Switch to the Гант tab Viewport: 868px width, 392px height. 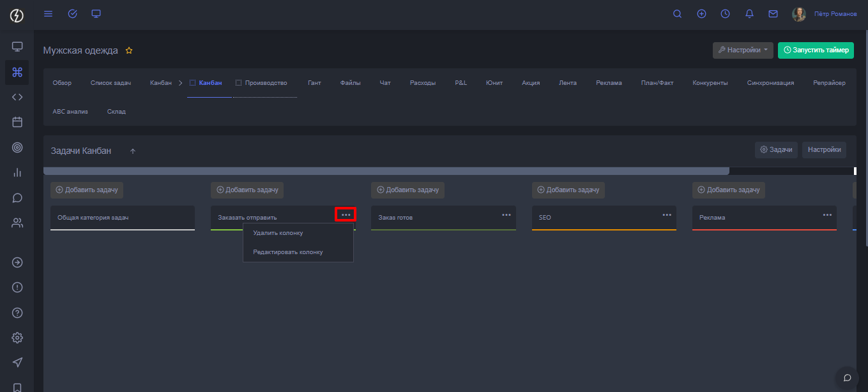[x=314, y=83]
